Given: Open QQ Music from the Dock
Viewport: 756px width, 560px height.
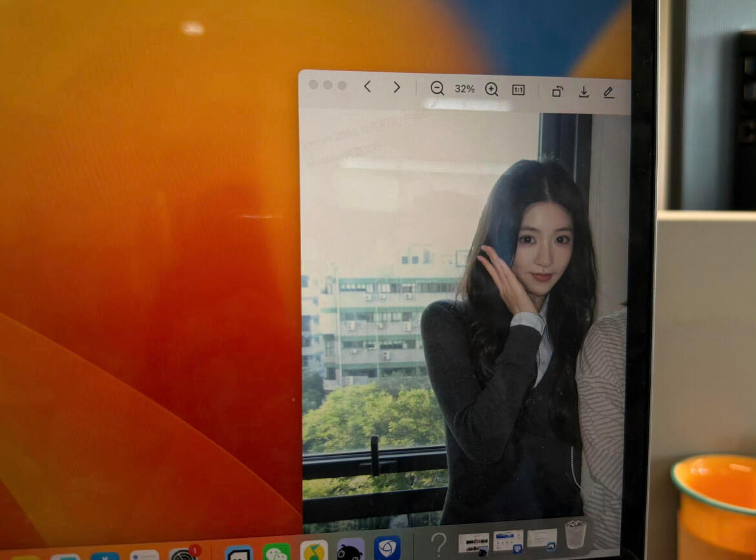Looking at the screenshot, I should [314, 550].
